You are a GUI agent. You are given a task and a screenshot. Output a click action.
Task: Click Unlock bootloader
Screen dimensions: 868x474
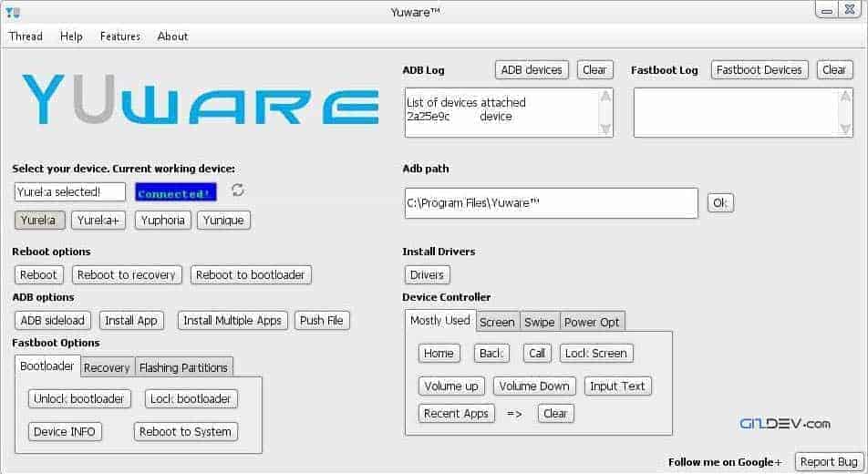coord(79,398)
